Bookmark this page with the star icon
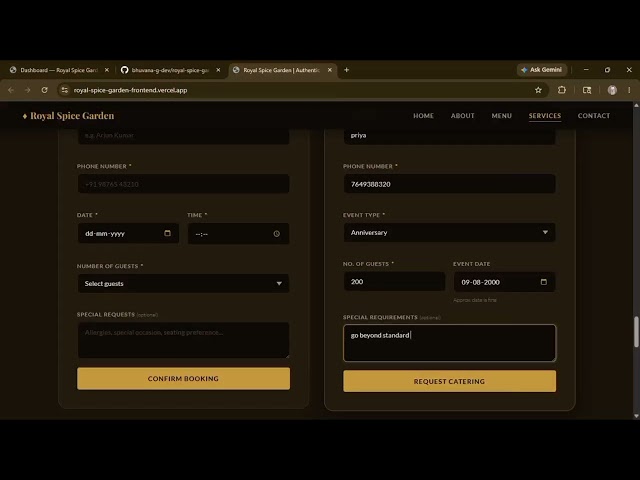Image resolution: width=640 pixels, height=480 pixels. point(538,90)
